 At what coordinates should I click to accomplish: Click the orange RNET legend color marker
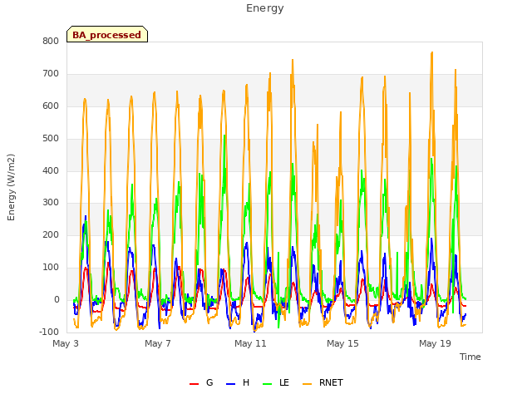coord(307,384)
